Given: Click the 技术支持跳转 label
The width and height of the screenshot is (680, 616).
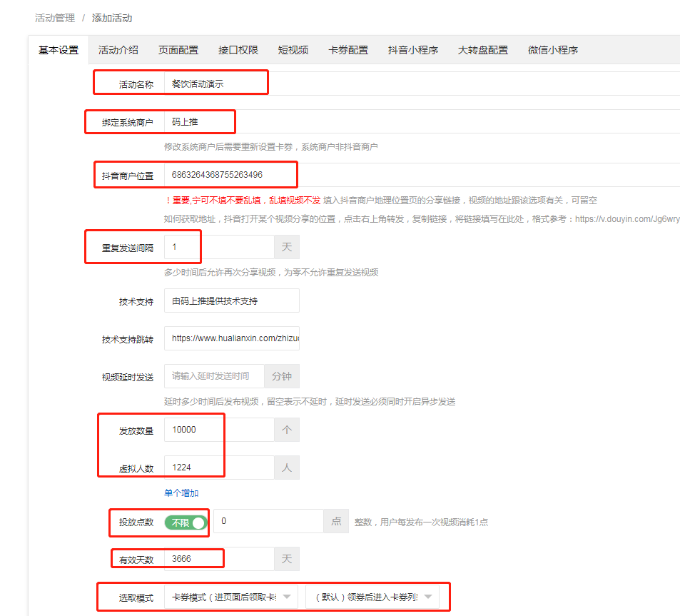Looking at the screenshot, I should tap(128, 340).
